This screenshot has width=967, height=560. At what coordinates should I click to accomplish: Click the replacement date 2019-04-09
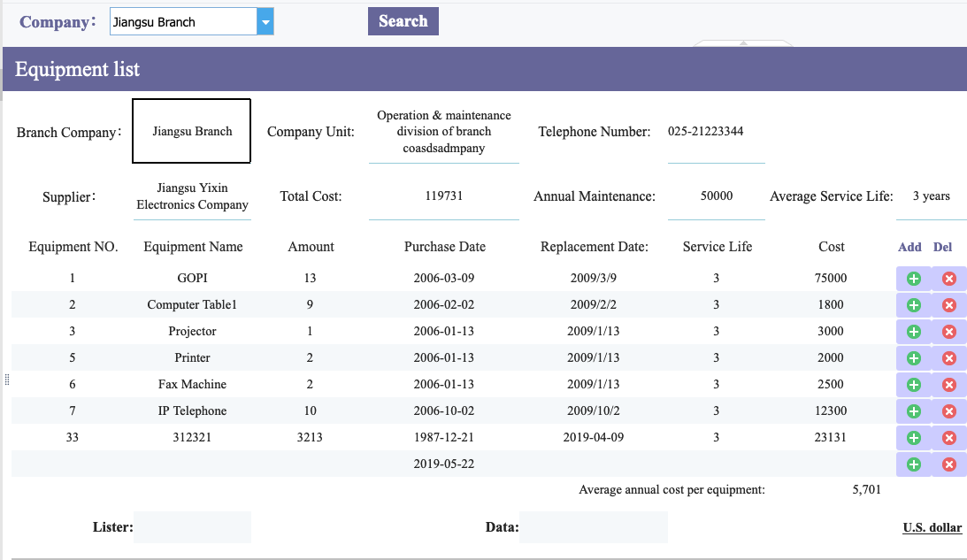(594, 437)
